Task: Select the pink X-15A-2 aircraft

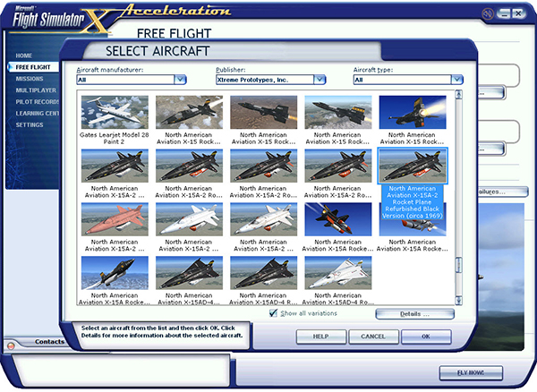Action: pos(115,219)
